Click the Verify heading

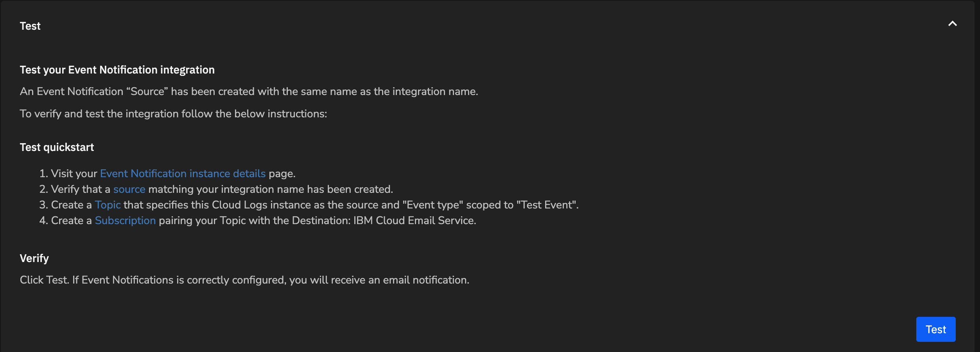[34, 259]
